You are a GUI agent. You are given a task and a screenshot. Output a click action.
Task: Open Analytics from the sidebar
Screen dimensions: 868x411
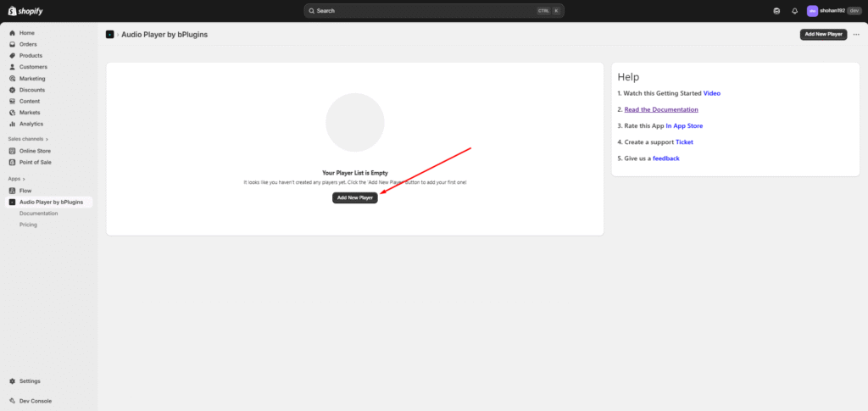click(31, 124)
